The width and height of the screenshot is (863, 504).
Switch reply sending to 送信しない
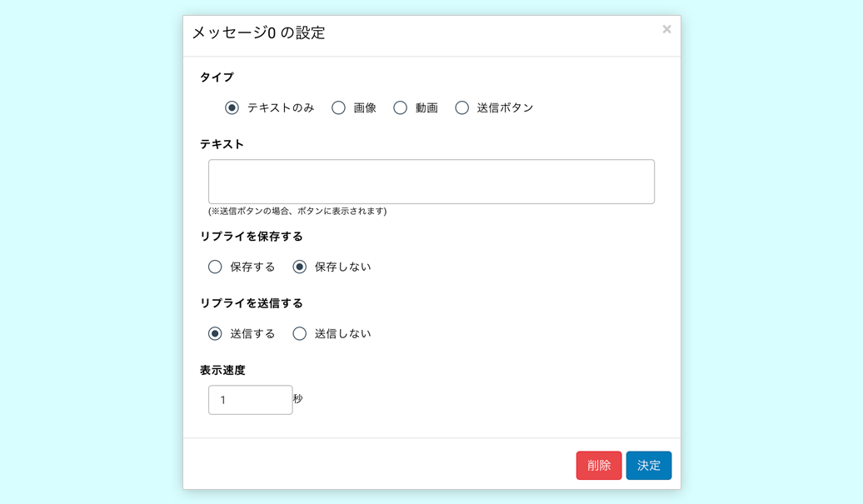(x=300, y=333)
